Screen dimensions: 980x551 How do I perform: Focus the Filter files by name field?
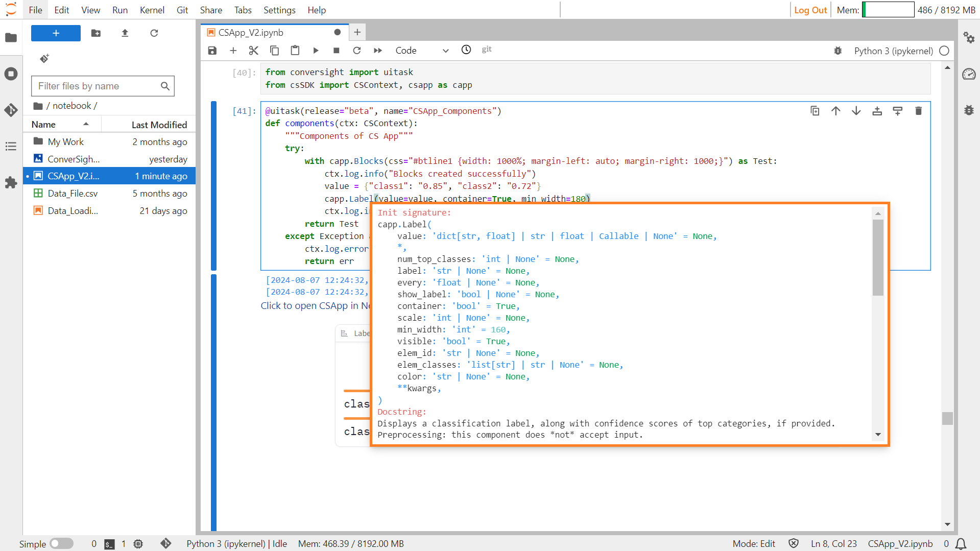[x=103, y=86]
